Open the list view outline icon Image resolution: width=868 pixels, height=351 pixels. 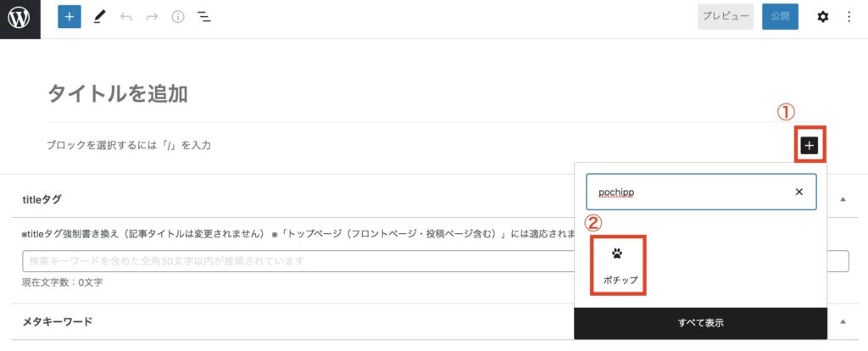tap(204, 17)
